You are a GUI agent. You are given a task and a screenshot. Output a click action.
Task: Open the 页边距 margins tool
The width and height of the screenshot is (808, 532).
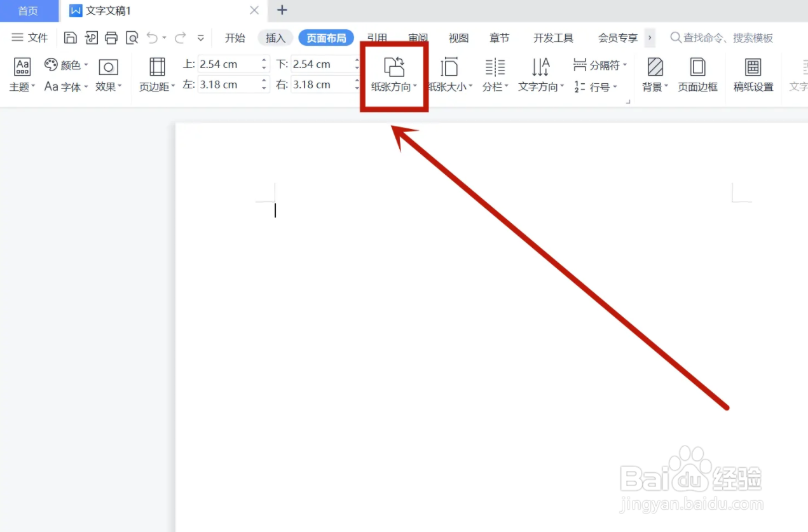click(x=156, y=74)
